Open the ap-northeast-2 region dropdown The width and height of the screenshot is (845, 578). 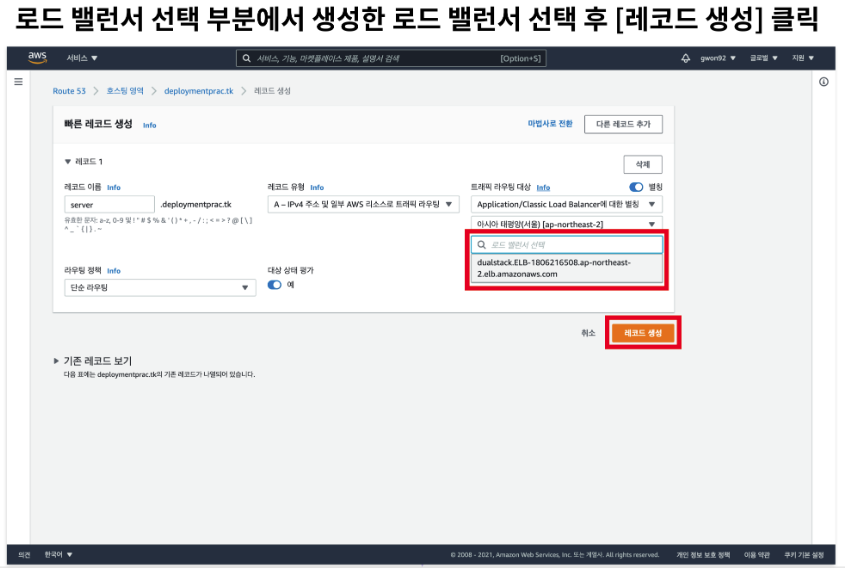coord(566,224)
